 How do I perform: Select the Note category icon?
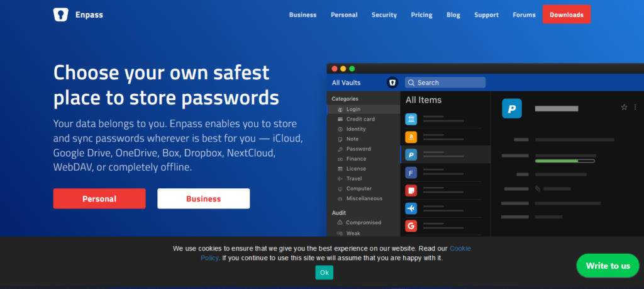click(x=340, y=139)
